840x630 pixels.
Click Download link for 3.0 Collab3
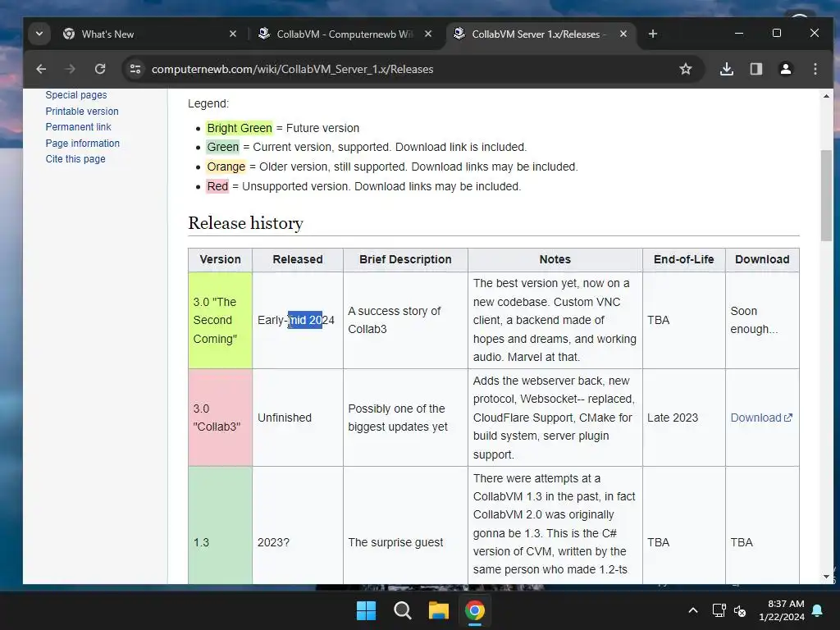pos(760,418)
